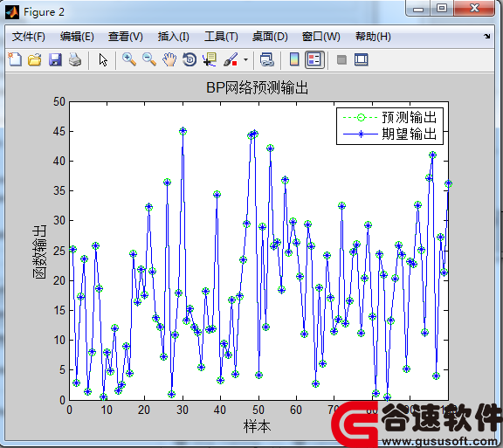Open the 桌面(D) menu
The height and width of the screenshot is (448, 503).
click(270, 37)
